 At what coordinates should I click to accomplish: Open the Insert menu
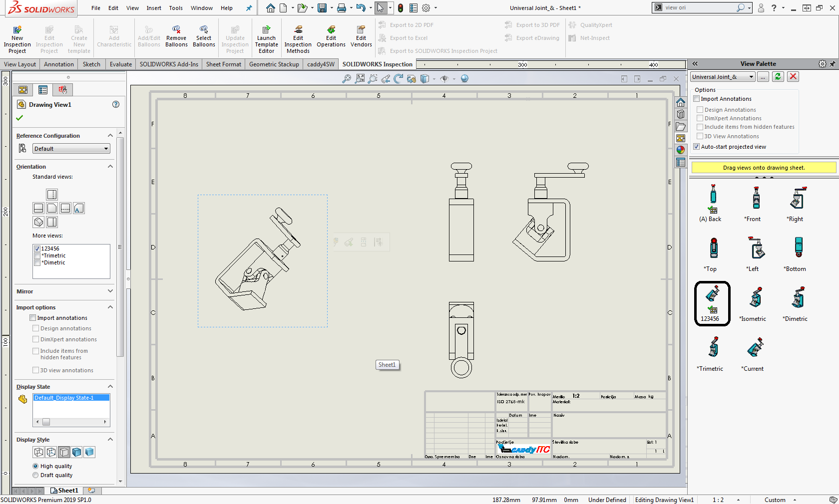click(x=154, y=8)
